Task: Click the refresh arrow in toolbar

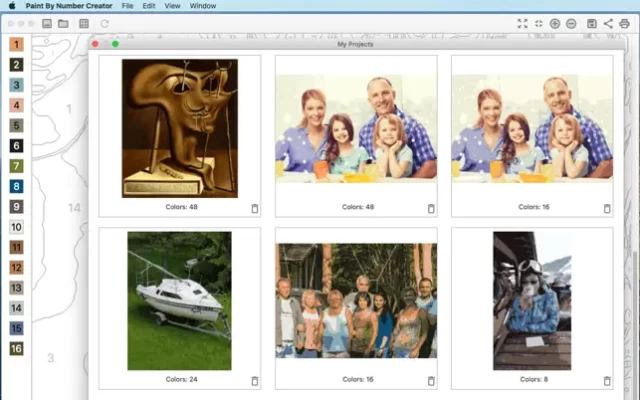Action: pyautogui.click(x=104, y=23)
